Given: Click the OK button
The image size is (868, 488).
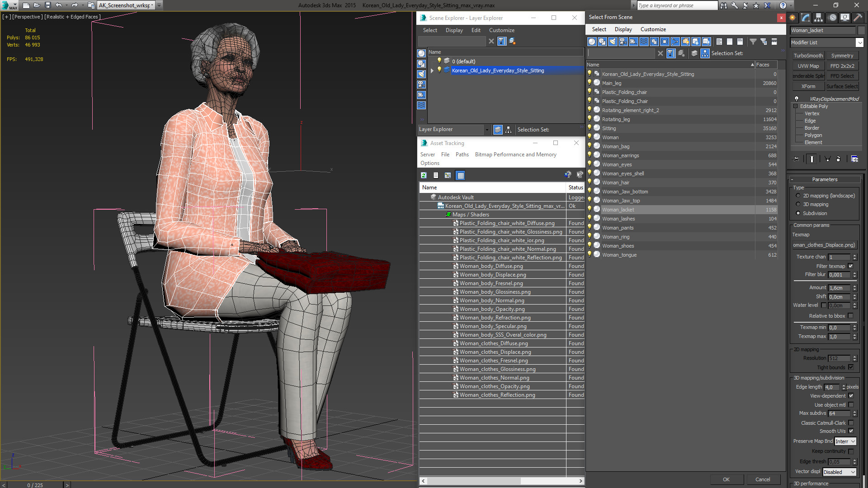Looking at the screenshot, I should [x=726, y=479].
